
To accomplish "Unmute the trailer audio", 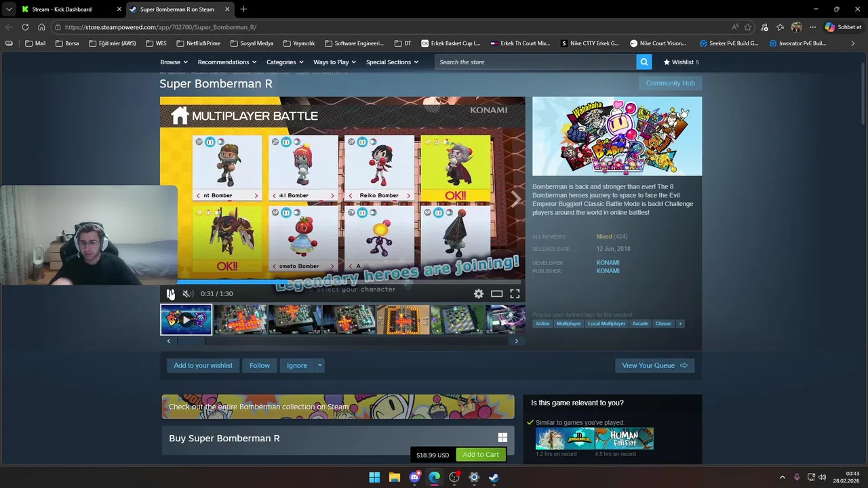I will [x=187, y=293].
